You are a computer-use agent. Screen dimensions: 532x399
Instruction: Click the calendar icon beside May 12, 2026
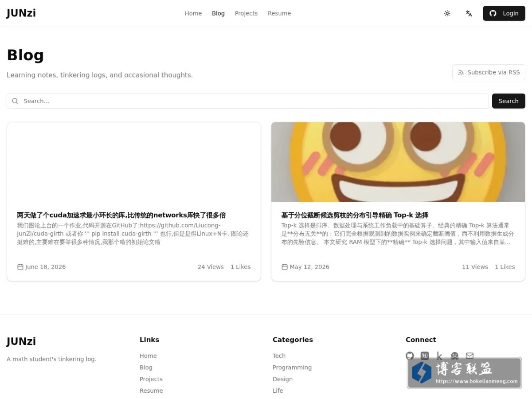tap(285, 267)
